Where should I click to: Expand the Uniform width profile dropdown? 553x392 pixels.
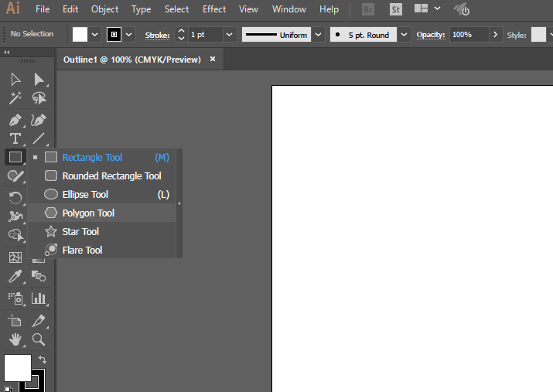(318, 35)
